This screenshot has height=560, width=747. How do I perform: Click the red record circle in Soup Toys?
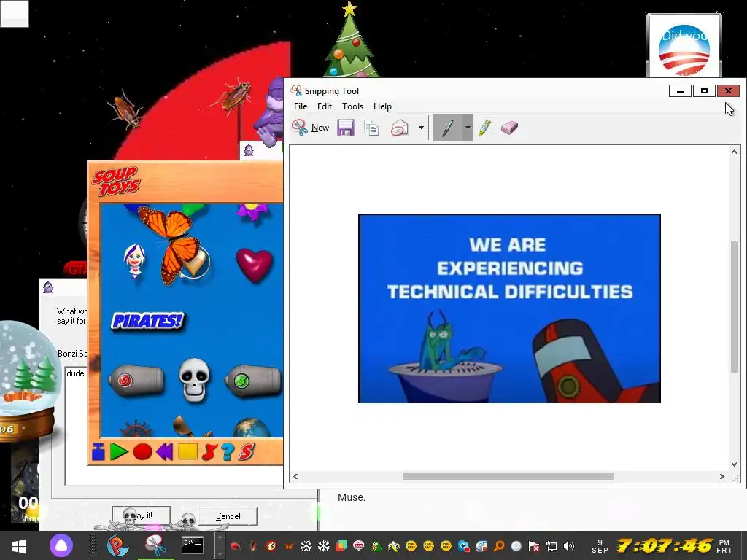pyautogui.click(x=142, y=451)
